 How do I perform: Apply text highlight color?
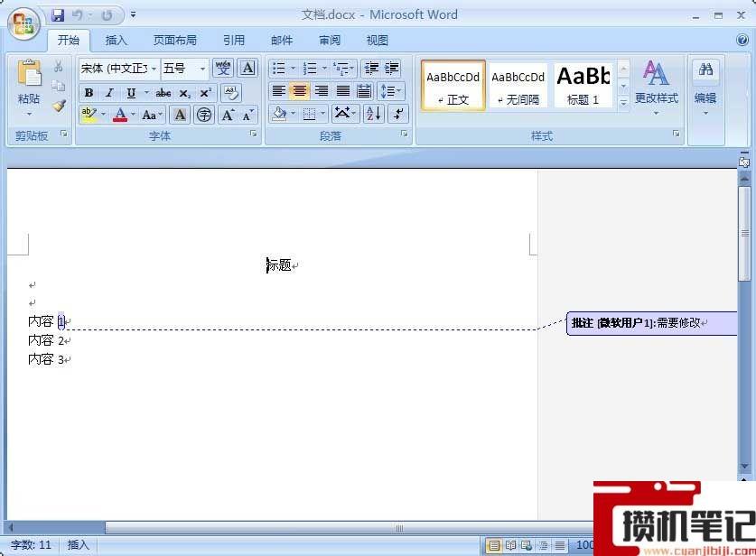(x=89, y=115)
